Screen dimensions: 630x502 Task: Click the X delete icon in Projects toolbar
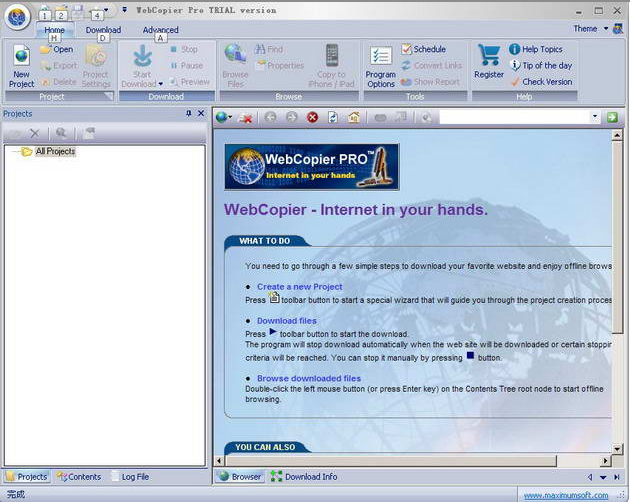pyautogui.click(x=35, y=133)
